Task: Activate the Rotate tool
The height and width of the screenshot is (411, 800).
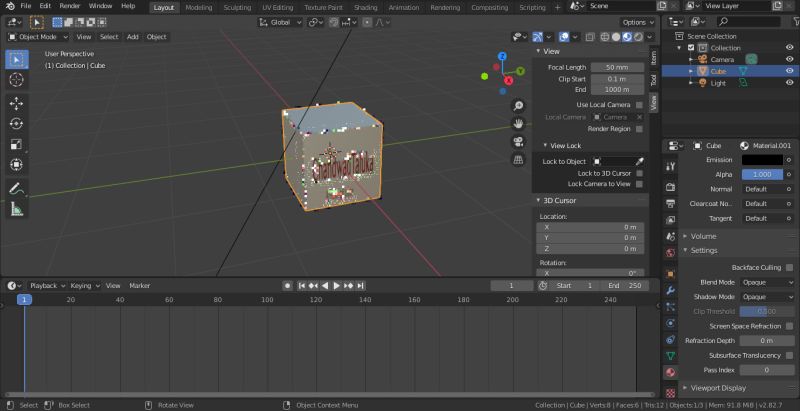Action: coord(17,124)
